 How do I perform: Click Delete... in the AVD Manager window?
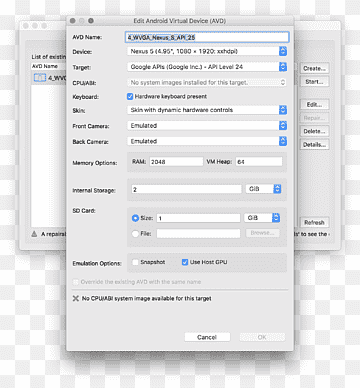(314, 131)
